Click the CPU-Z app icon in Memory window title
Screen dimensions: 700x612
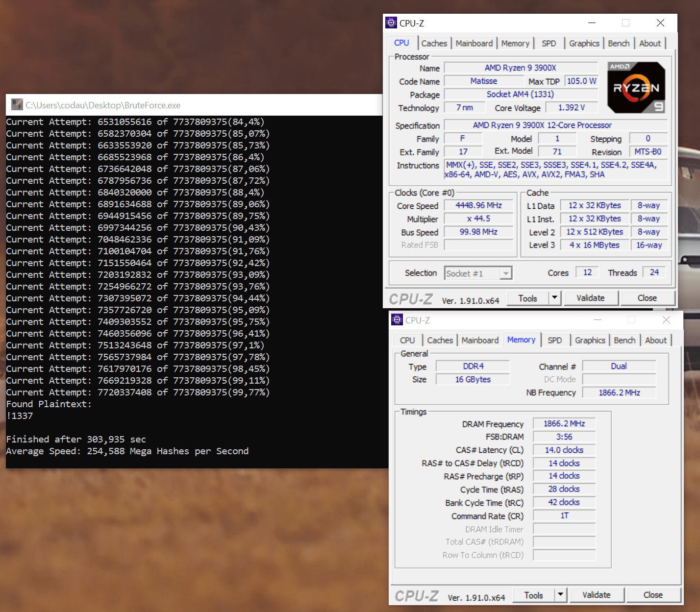click(397, 319)
